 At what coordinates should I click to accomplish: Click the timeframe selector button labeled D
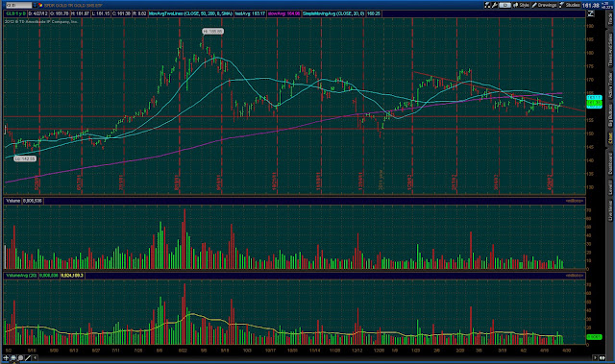click(505, 5)
